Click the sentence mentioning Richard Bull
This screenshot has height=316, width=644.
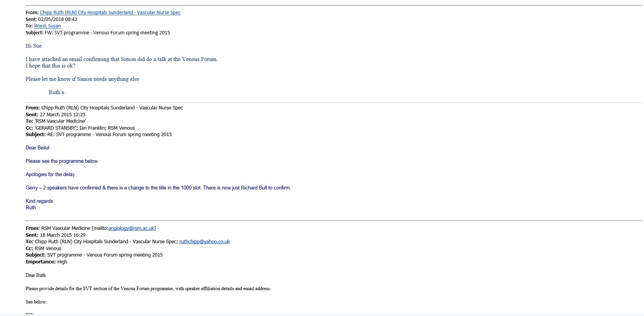pos(158,188)
